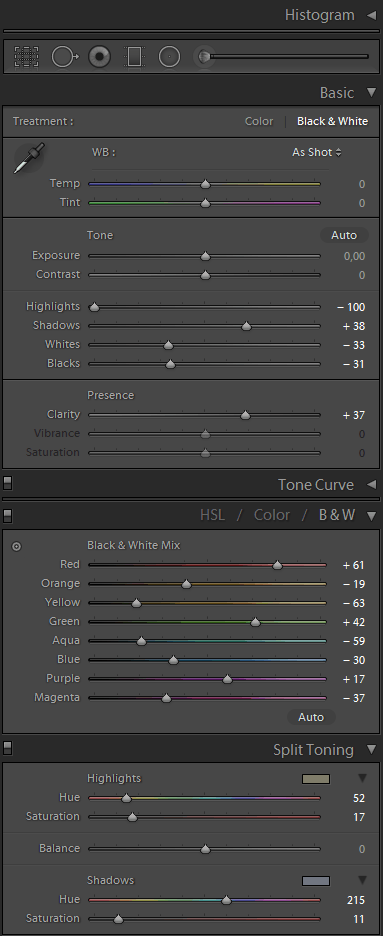
Task: Pick the White Balance eyedropper tool
Action: 29,158
